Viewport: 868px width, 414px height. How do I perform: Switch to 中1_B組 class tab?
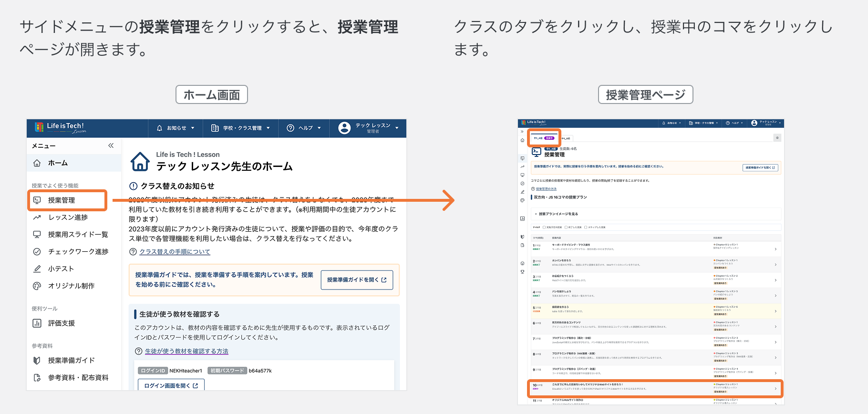click(x=566, y=138)
